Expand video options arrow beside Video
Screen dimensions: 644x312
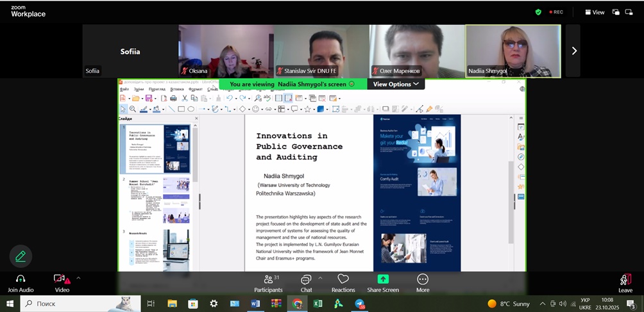pos(78,278)
